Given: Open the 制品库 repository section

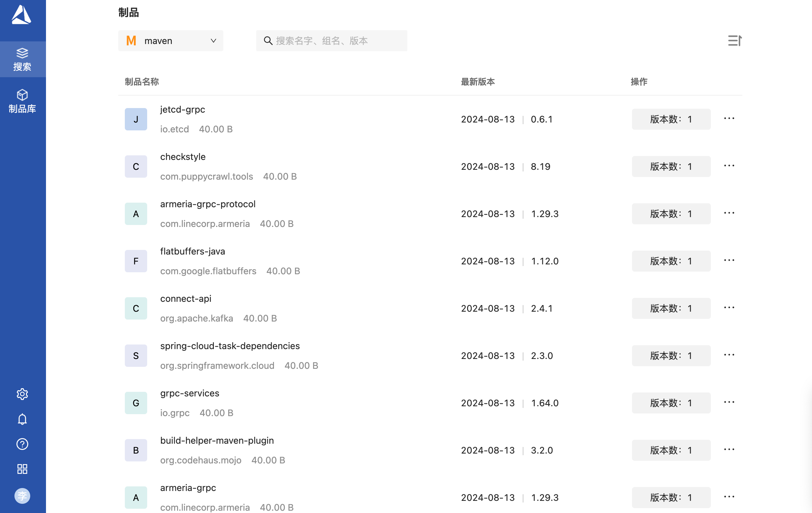Looking at the screenshot, I should point(22,101).
